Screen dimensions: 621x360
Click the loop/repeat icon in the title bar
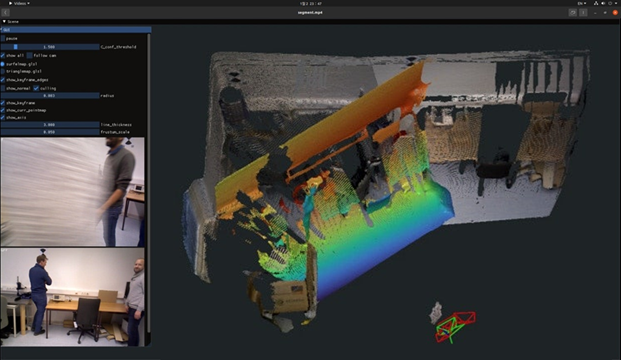(573, 13)
